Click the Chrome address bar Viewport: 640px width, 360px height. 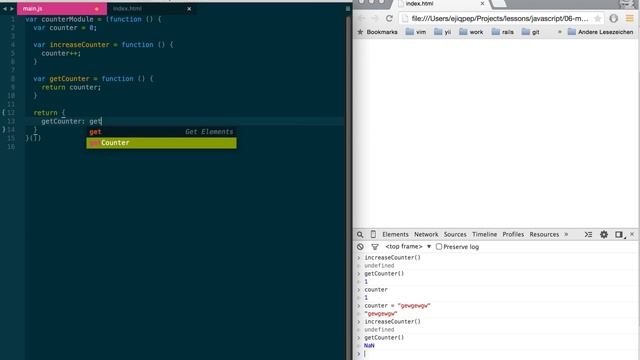click(500, 18)
